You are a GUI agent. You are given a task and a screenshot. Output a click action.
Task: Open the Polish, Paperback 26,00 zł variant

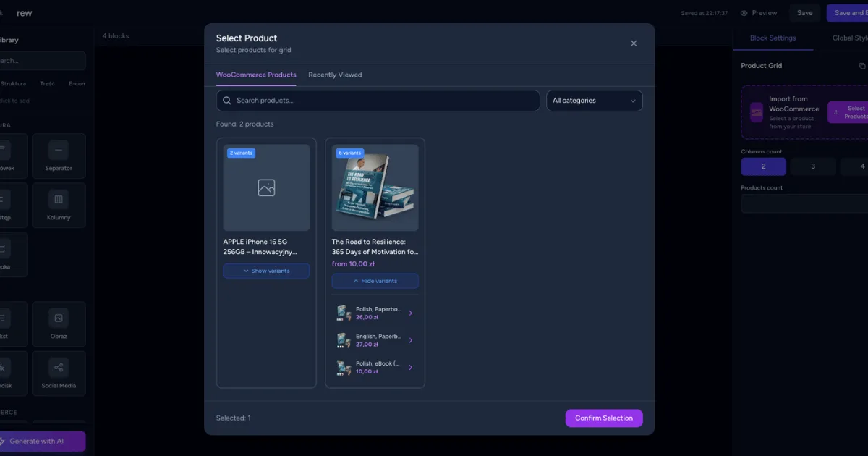click(375, 313)
